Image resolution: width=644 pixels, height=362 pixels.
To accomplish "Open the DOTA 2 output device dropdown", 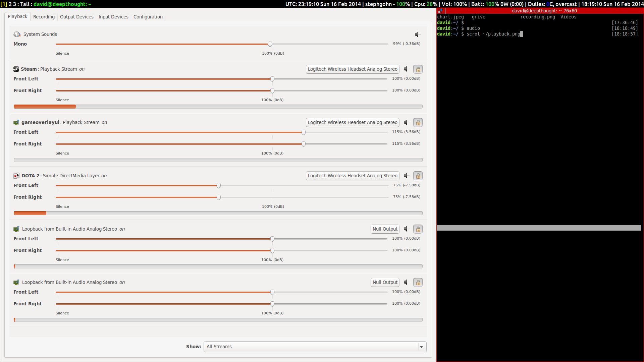I will (353, 176).
